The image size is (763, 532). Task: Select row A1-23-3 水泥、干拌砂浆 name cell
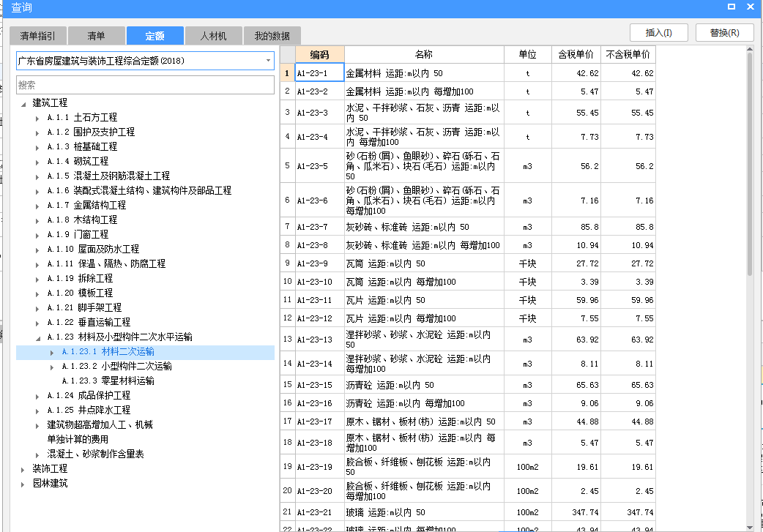pyautogui.click(x=424, y=113)
